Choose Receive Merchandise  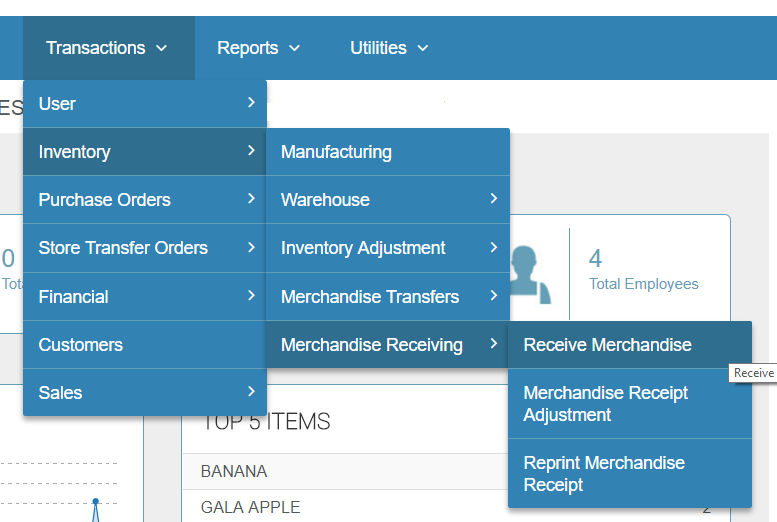630,345
